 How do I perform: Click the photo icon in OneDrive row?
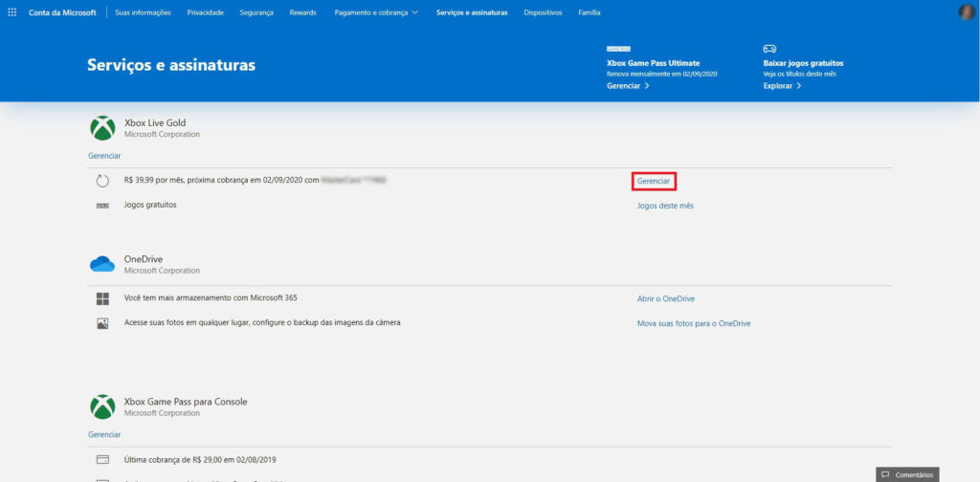(102, 323)
